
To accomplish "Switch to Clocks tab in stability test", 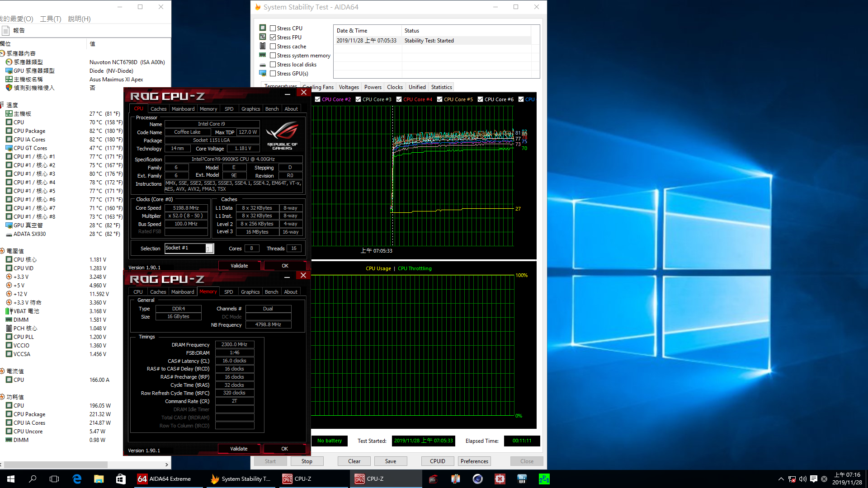I will 395,87.
